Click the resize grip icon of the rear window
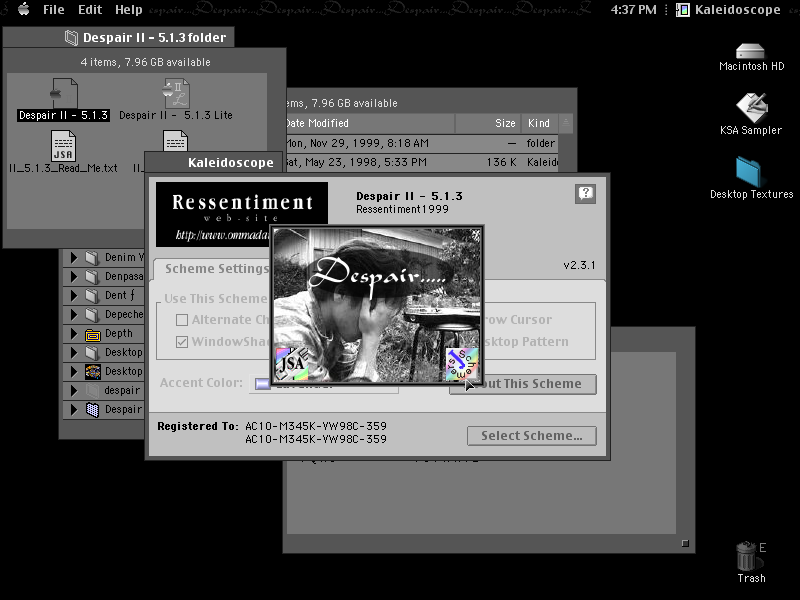 coord(685,543)
